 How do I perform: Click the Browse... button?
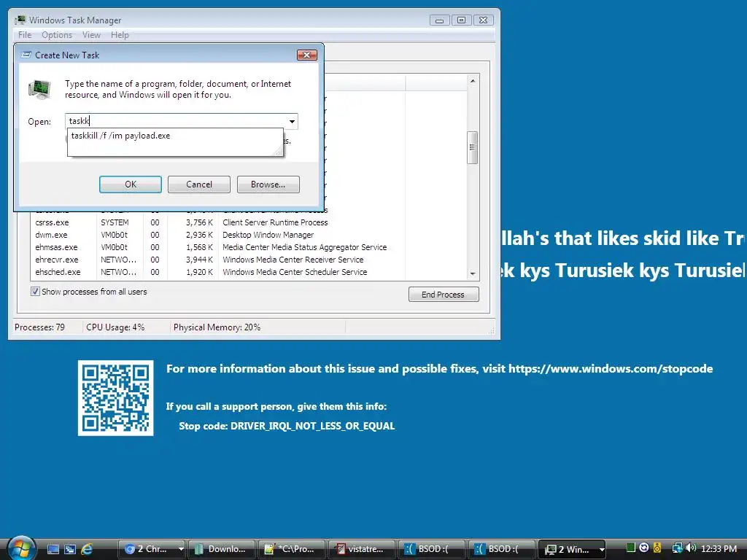tap(268, 184)
